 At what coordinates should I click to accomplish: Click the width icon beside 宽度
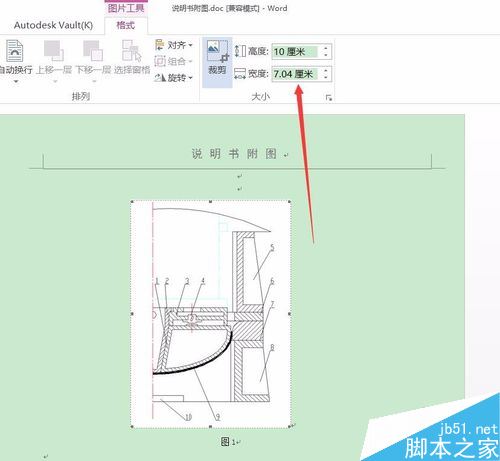pos(240,74)
